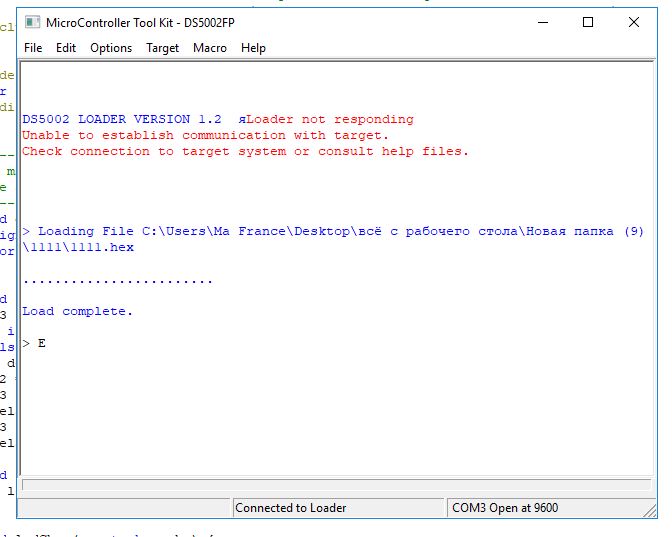Click the '\1111\1111.hex' file path line
Screen dimensions: 672x537
[x=78, y=247]
